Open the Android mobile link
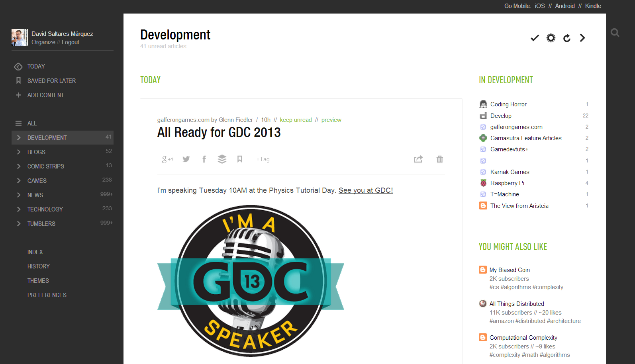Viewport: 635px width, 364px height. coord(565,6)
